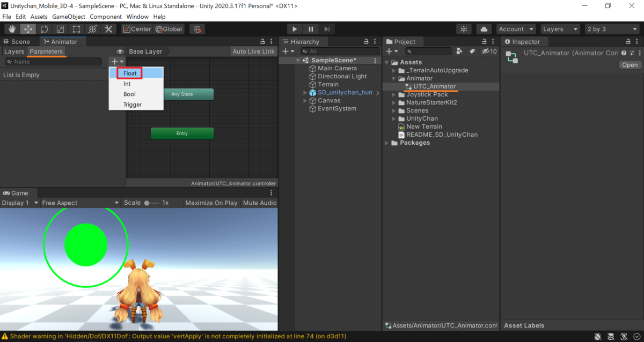
Task: Select the Rotate tool
Action: pyautogui.click(x=44, y=29)
